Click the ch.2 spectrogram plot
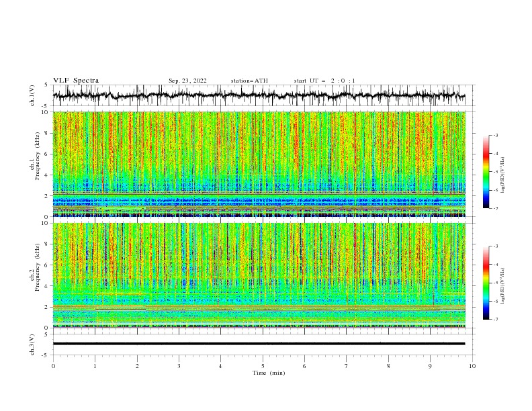Screen dimensions: 532x411 pyautogui.click(x=259, y=275)
